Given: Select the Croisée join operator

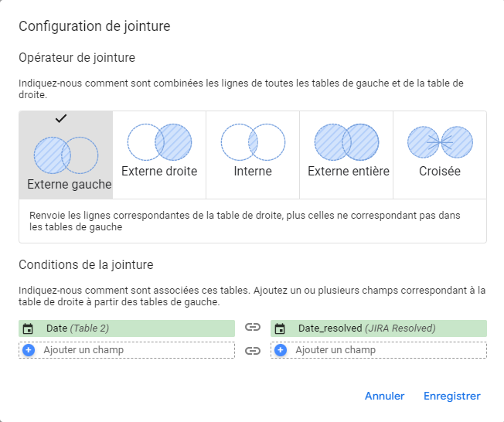Looking at the screenshot, I should 440,155.
